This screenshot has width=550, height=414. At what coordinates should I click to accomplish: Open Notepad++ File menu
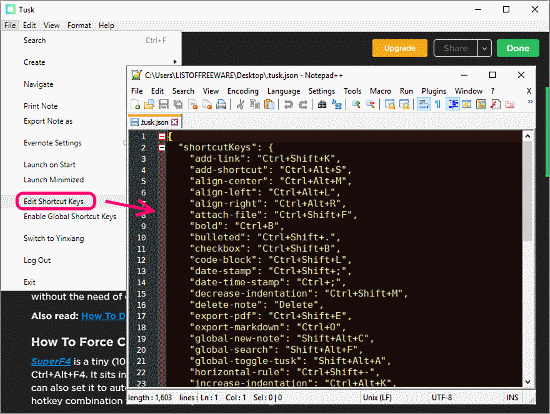137,91
